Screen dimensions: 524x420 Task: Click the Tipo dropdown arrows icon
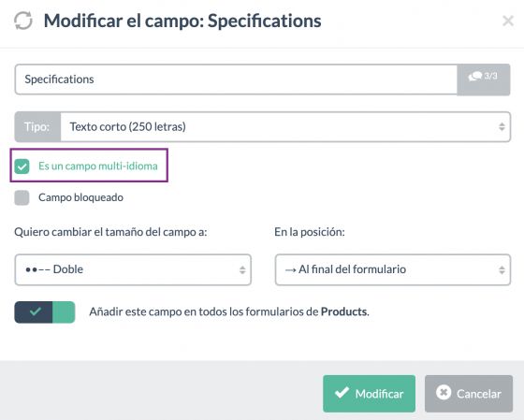point(502,126)
